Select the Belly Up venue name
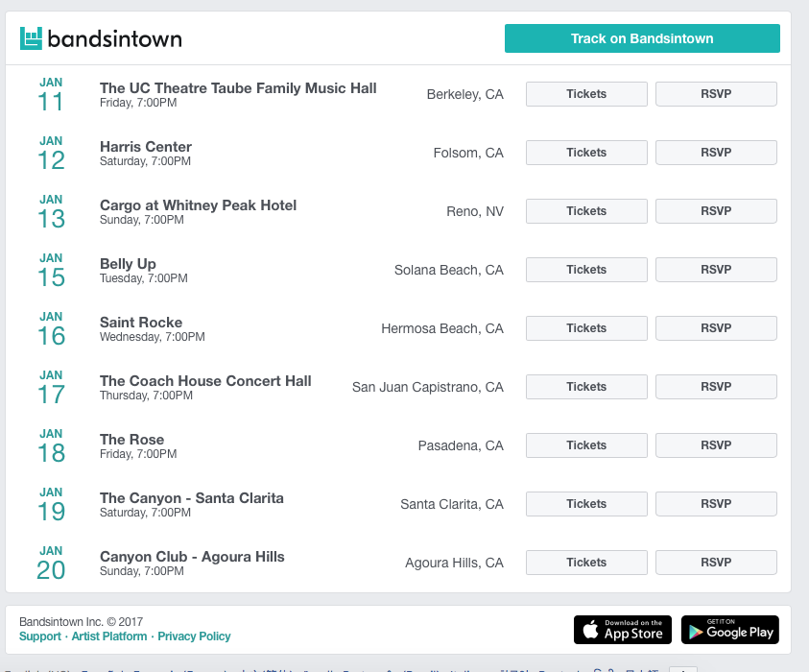Image resolution: width=809 pixels, height=672 pixels. click(x=128, y=264)
